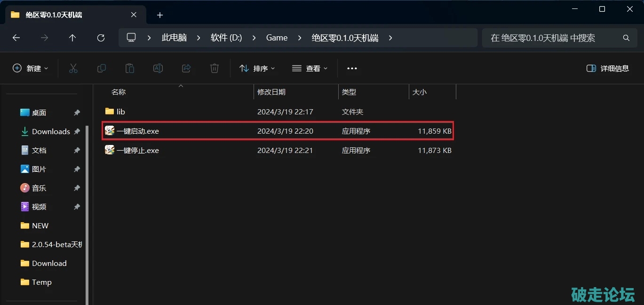The height and width of the screenshot is (305, 644).
Task: Expand the 排序 sort dropdown
Action: coord(257,68)
